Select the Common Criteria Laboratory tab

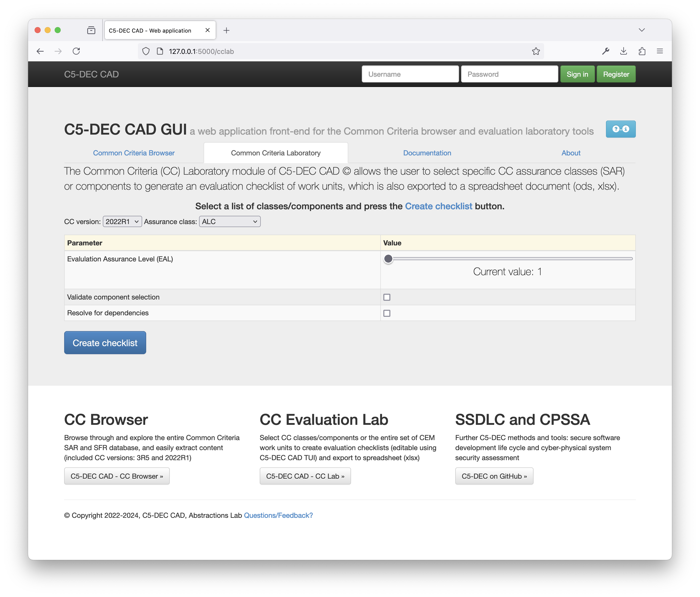(x=276, y=153)
